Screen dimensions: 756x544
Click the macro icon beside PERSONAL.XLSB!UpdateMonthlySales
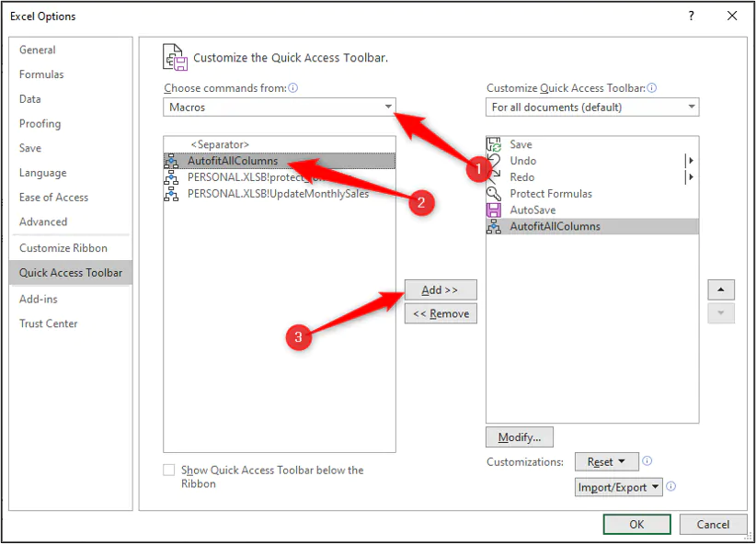pyautogui.click(x=171, y=194)
